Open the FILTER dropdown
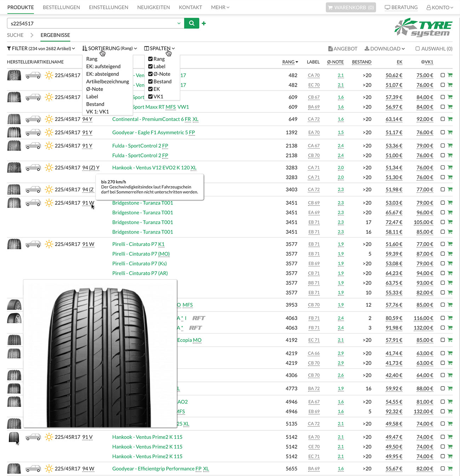 pos(41,48)
